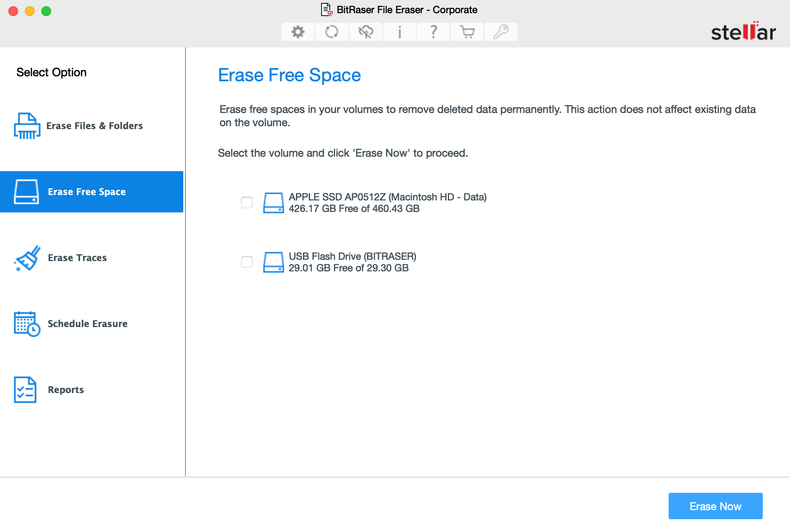
Task: Open the Schedule Erasure section
Action: click(92, 324)
